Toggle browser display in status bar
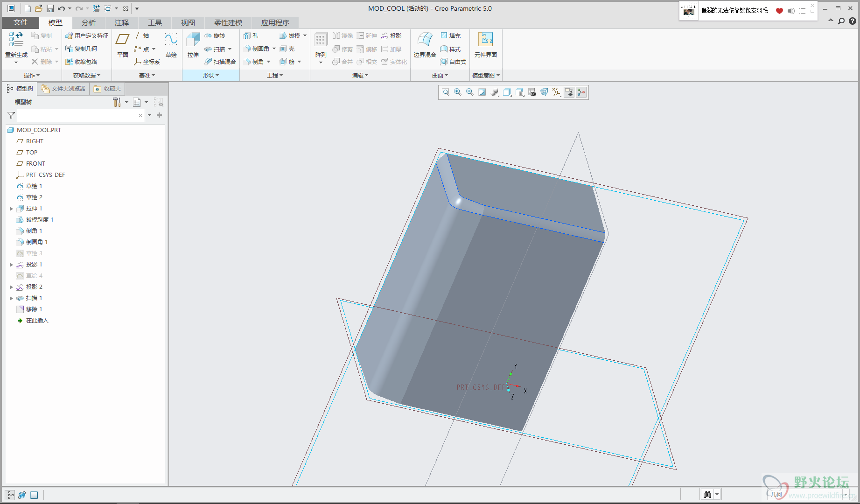 pos(22,495)
